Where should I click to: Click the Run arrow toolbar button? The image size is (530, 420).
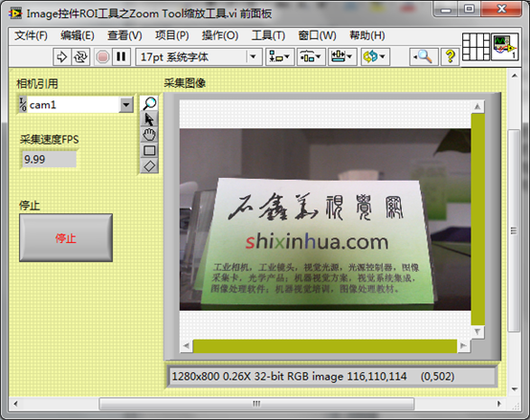62,56
